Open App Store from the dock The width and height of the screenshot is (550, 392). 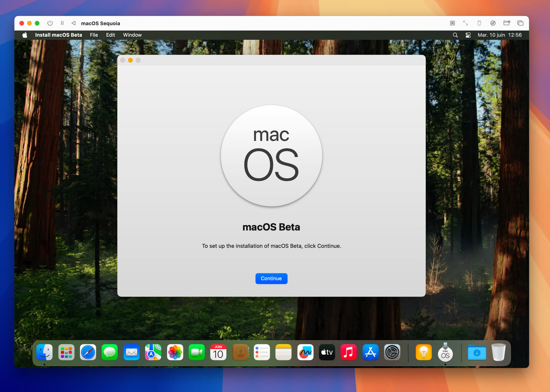[371, 352]
